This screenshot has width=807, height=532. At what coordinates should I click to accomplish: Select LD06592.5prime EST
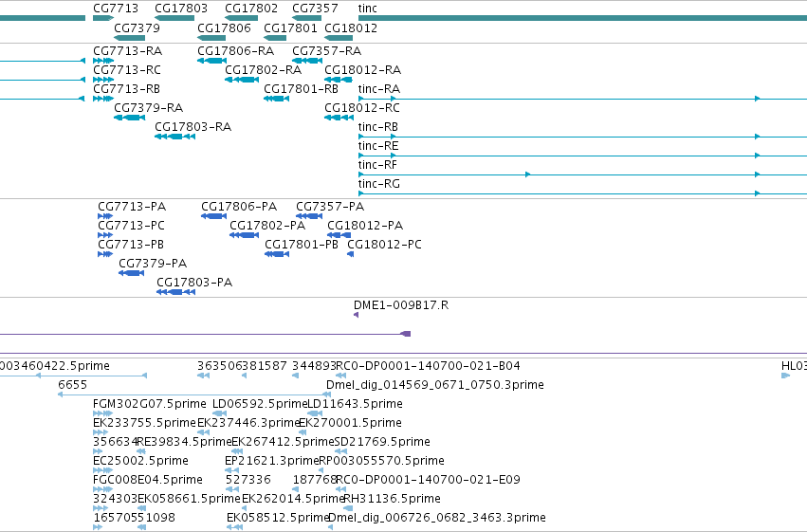click(x=260, y=404)
